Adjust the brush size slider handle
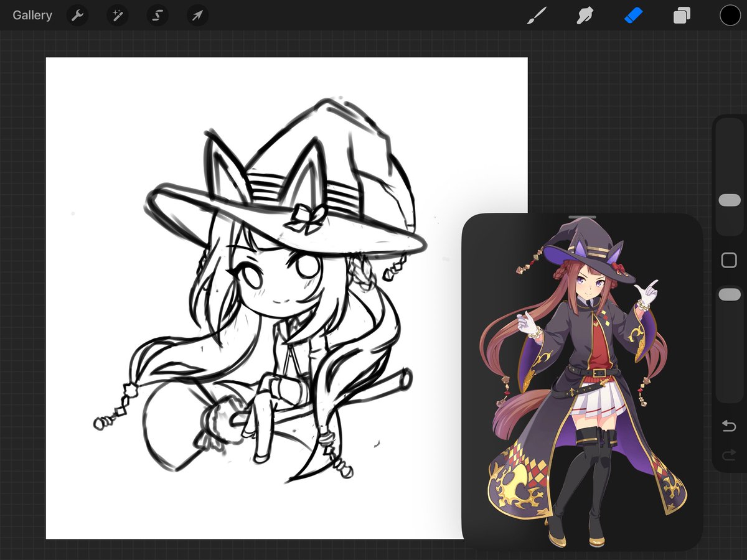747x560 pixels. (x=730, y=200)
